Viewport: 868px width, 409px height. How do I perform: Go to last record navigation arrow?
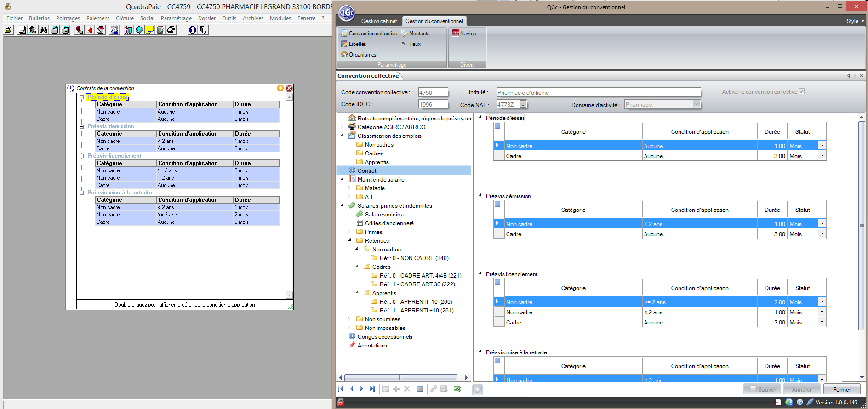coord(372,389)
